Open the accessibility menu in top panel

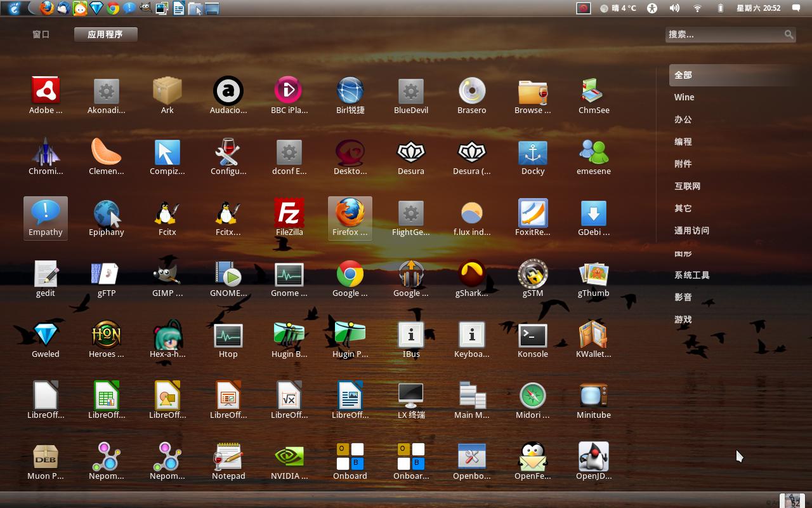point(652,8)
